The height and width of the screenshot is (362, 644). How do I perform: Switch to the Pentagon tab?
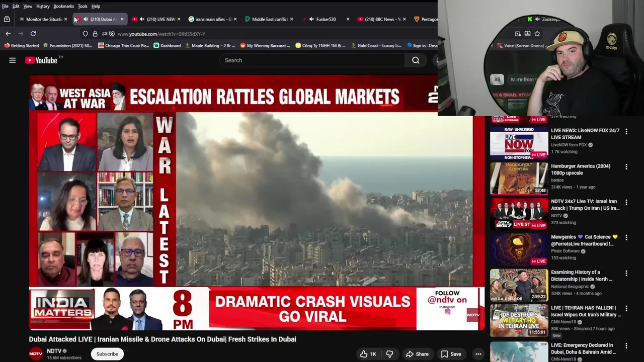coord(426,19)
